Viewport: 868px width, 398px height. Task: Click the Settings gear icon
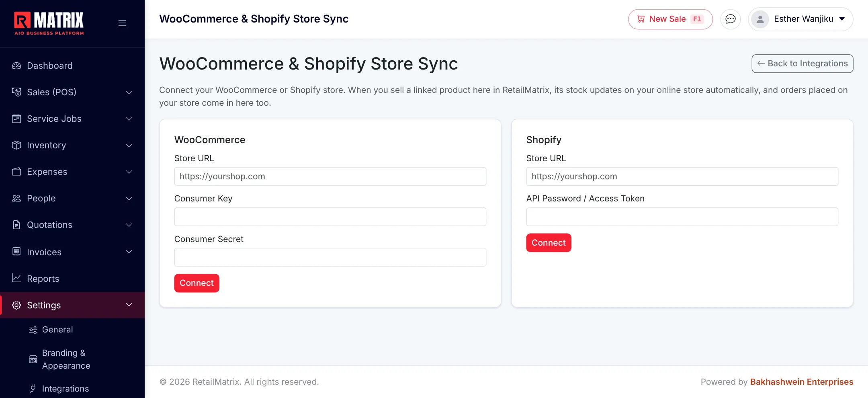(x=16, y=305)
